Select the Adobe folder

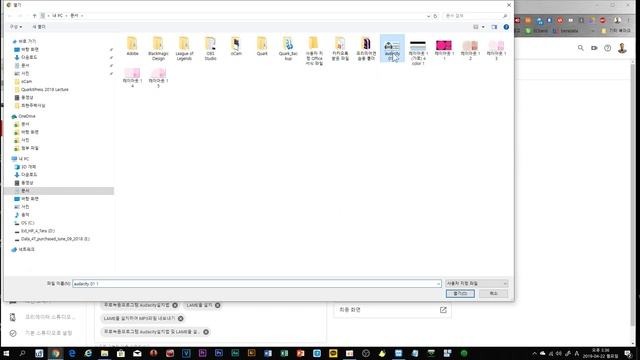pos(132,46)
